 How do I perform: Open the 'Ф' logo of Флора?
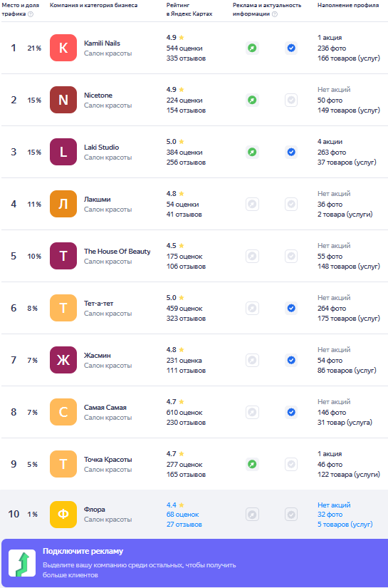click(x=63, y=515)
